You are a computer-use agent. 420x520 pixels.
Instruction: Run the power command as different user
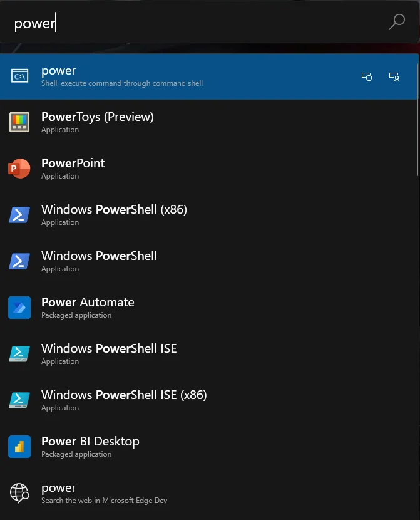[x=394, y=77]
